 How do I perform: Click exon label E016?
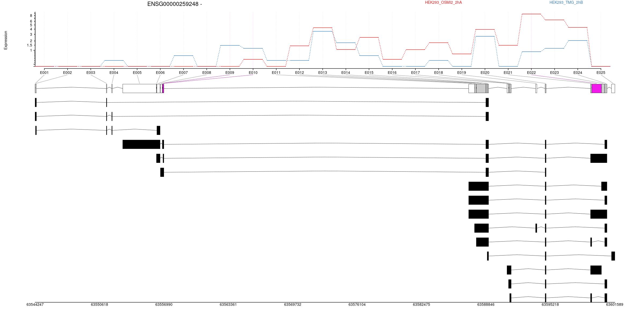pyautogui.click(x=392, y=73)
